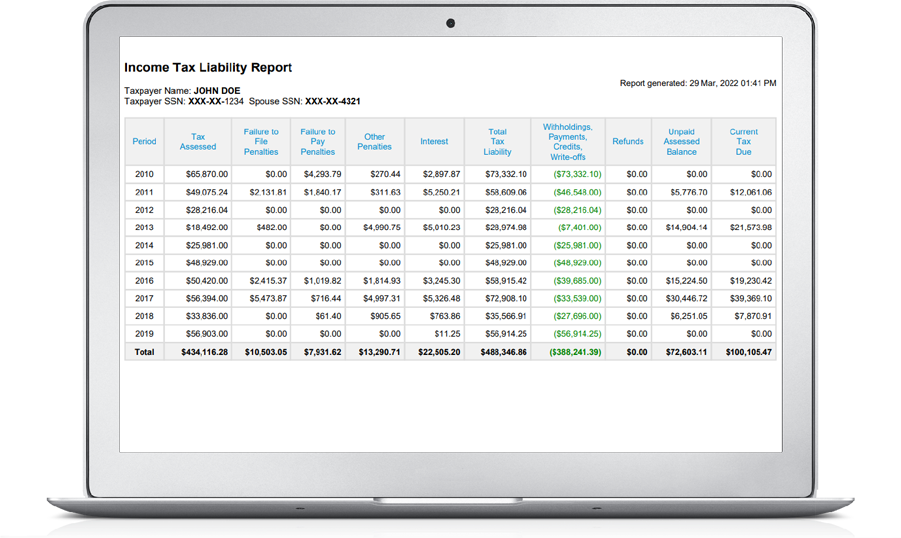The width and height of the screenshot is (901, 538).
Task: Select failure to pay value $4,293.79
Action: coord(322,174)
